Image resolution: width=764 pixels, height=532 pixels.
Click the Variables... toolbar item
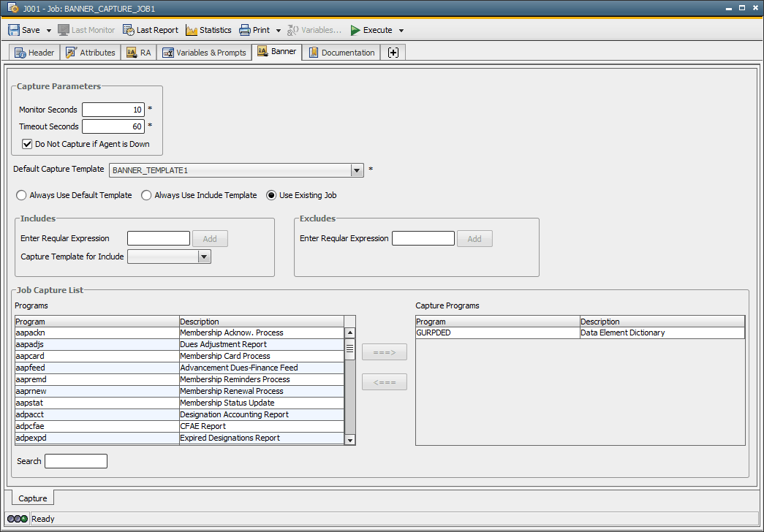(x=314, y=30)
